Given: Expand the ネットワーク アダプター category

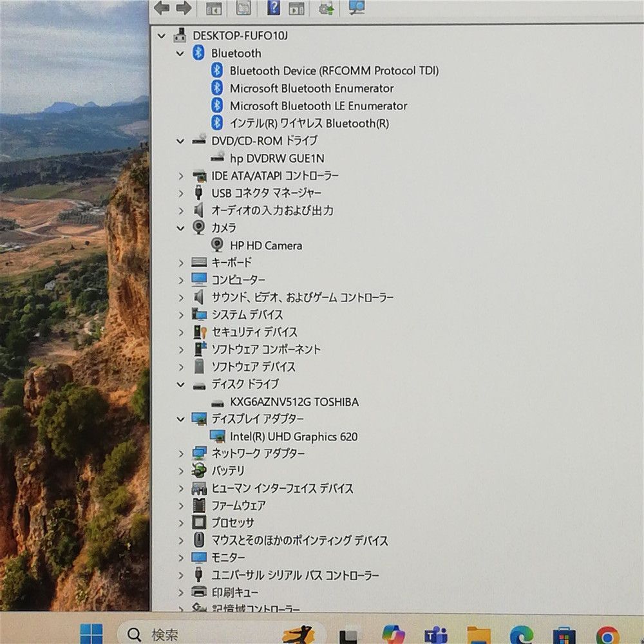Looking at the screenshot, I should 181,454.
